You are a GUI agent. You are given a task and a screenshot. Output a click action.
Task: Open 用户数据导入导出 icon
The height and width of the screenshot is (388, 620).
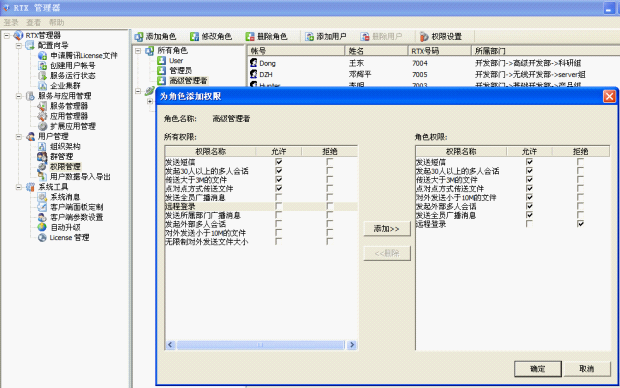(42, 177)
